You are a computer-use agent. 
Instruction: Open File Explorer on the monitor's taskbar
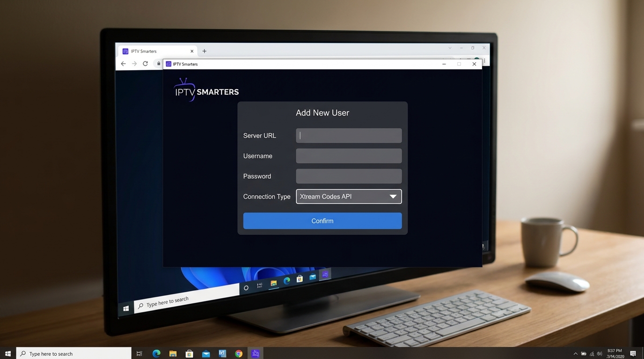[x=273, y=283]
